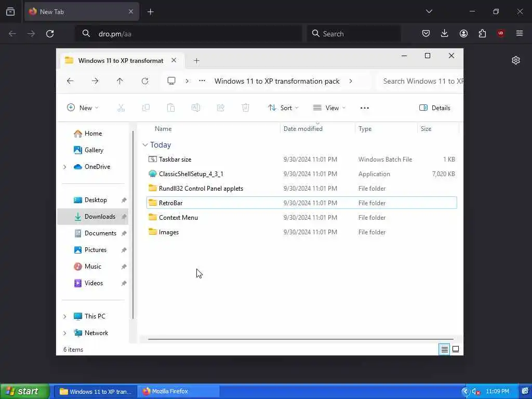The height and width of the screenshot is (399, 532).
Task: Open Firefox new tab page settings gear
Action: (516, 60)
